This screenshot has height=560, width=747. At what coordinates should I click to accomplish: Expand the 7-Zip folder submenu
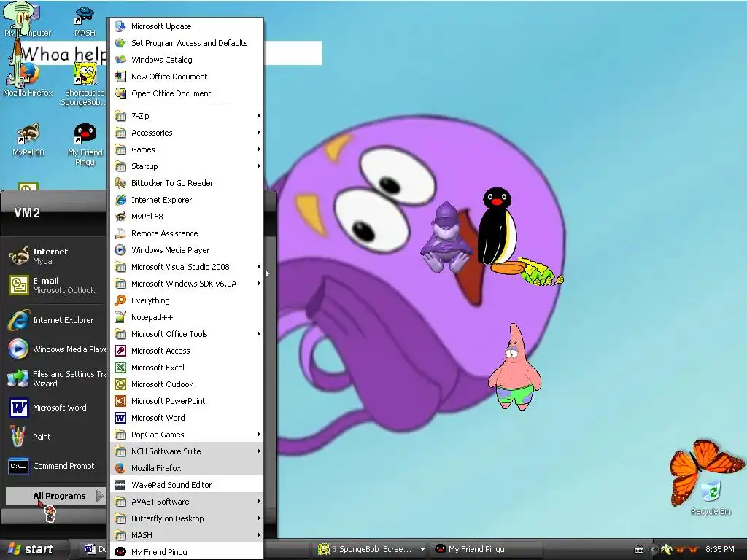click(x=187, y=116)
